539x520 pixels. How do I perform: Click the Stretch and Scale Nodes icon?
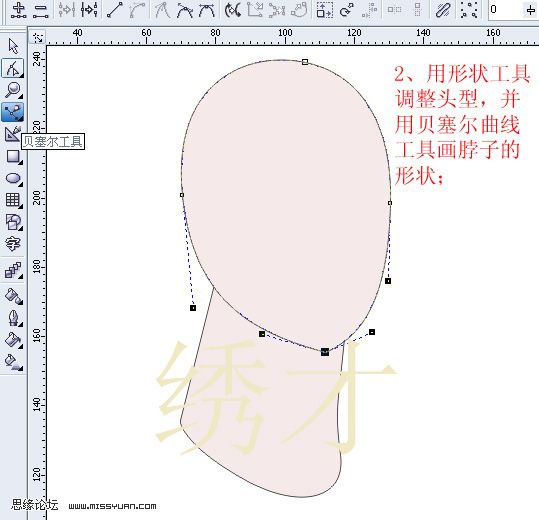[324, 9]
